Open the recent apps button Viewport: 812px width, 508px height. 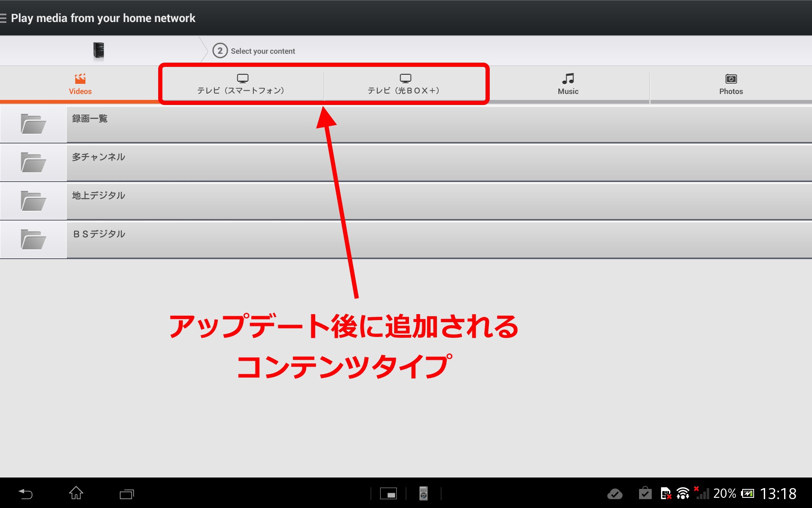127,494
